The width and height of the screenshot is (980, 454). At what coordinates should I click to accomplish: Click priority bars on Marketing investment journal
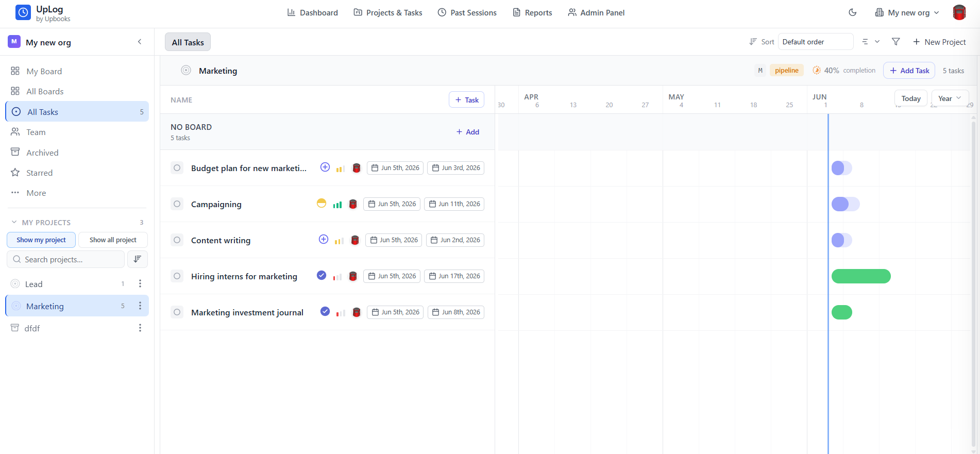tap(341, 313)
